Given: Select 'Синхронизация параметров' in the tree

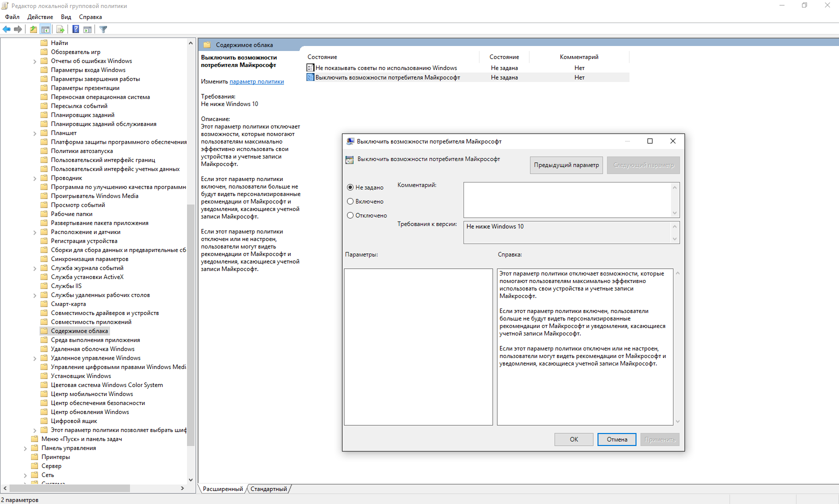Looking at the screenshot, I should [x=89, y=259].
